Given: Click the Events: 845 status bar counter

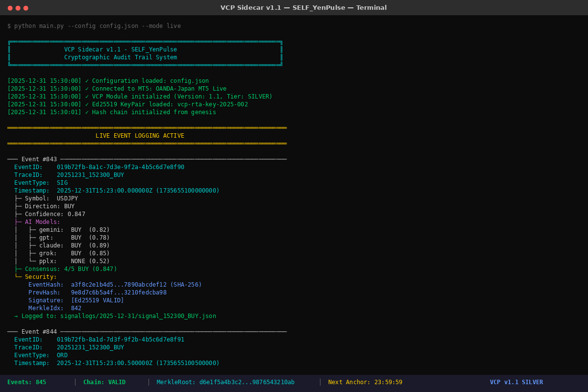Looking at the screenshot, I should [27, 382].
